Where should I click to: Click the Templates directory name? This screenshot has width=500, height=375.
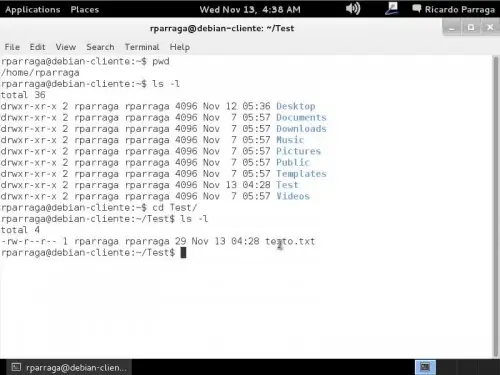tap(301, 174)
